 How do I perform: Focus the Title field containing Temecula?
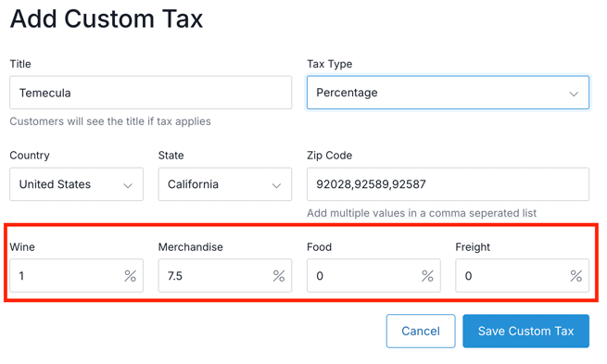click(150, 93)
